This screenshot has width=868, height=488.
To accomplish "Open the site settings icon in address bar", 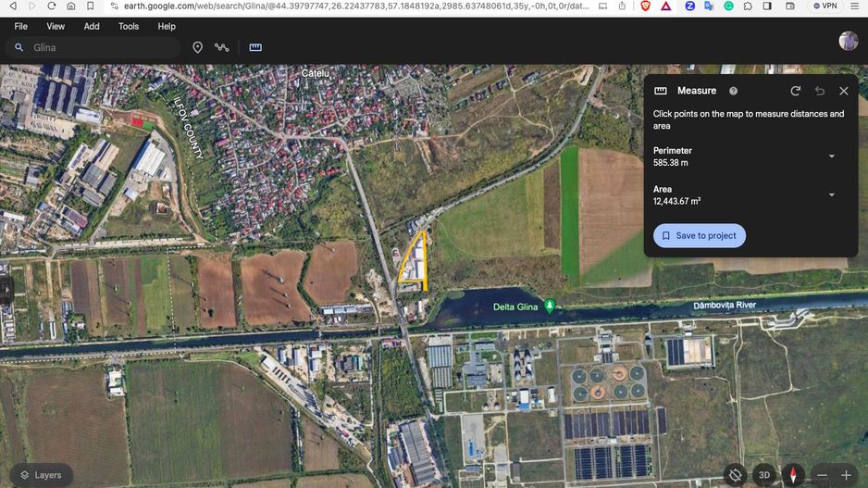I will pos(114,6).
